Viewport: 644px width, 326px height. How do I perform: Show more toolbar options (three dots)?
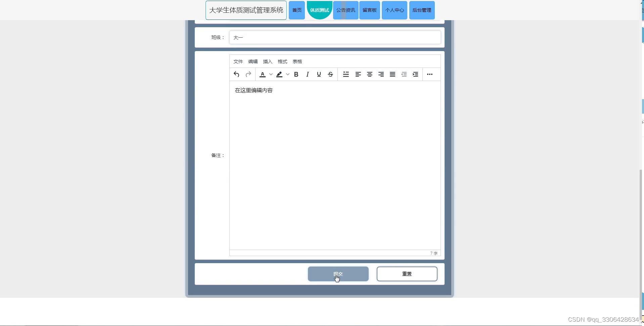430,74
